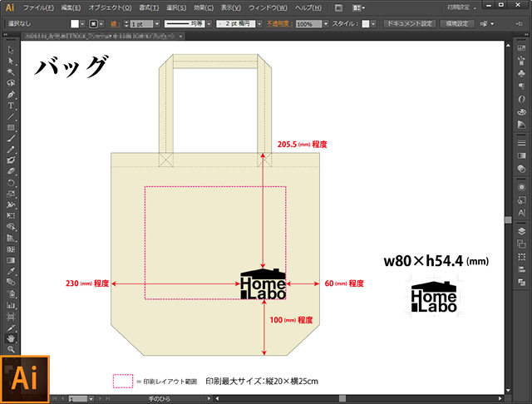
Task: Open the Character panel icon
Action: (x=521, y=213)
